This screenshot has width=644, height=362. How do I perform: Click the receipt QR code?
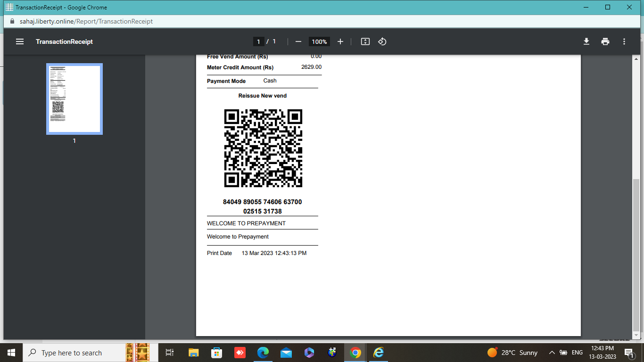[263, 148]
